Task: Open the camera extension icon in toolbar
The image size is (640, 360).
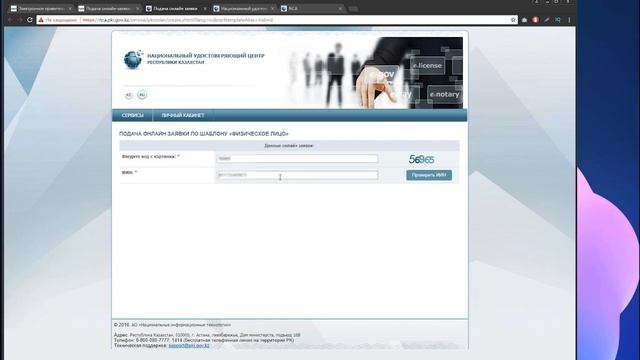Action: click(524, 20)
